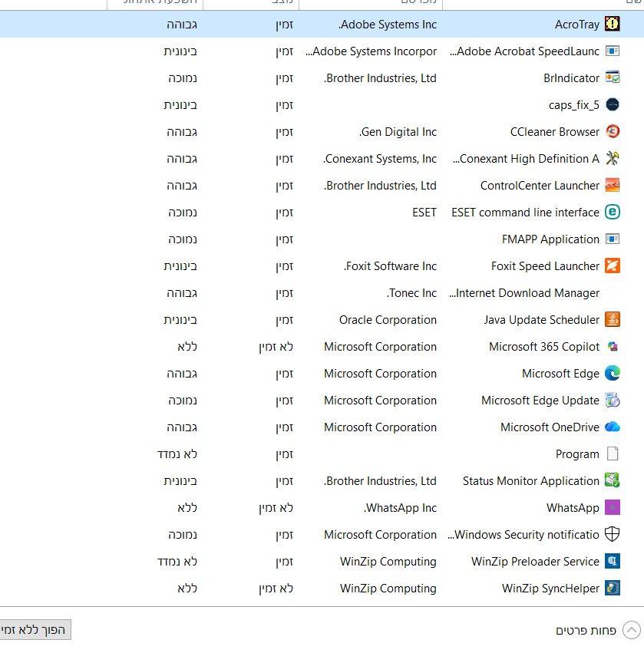Screen dimensions: 644x653
Task: Click the Windows Security notification name
Action: pyautogui.click(x=523, y=535)
